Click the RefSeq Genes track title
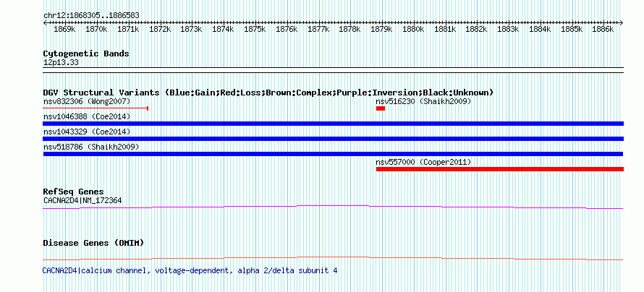This screenshot has width=644, height=292. pos(74,192)
